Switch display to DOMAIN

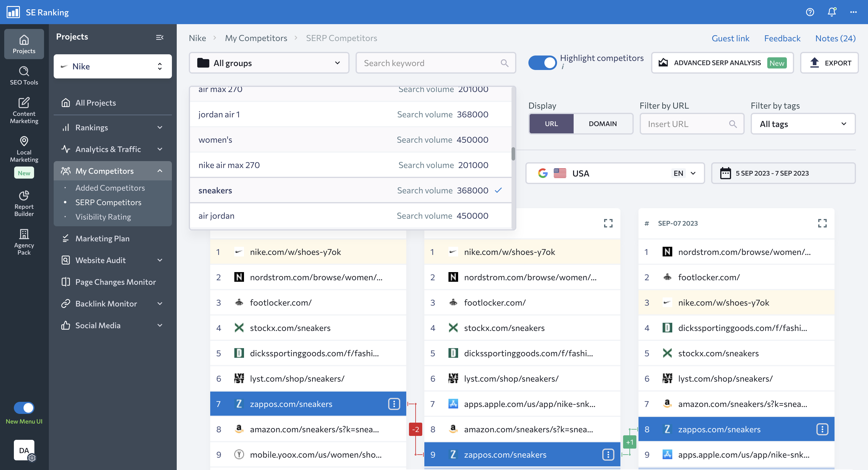[603, 124]
